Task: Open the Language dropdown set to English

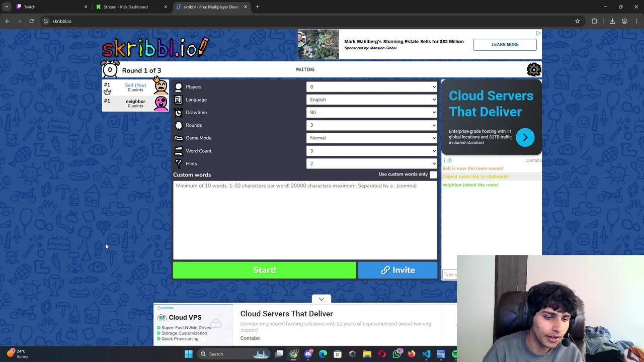Action: (x=372, y=100)
